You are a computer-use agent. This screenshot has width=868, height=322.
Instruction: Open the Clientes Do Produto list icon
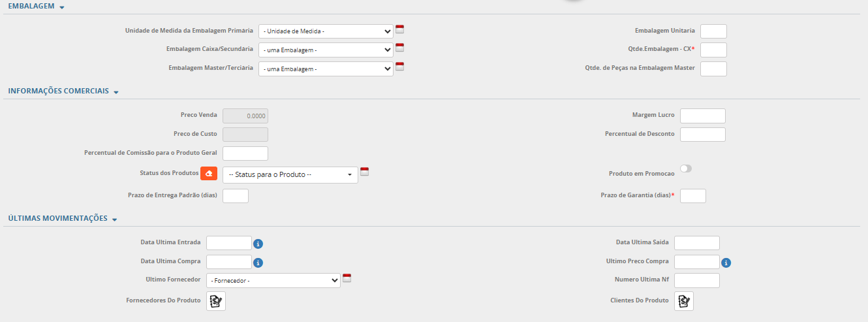(684, 301)
